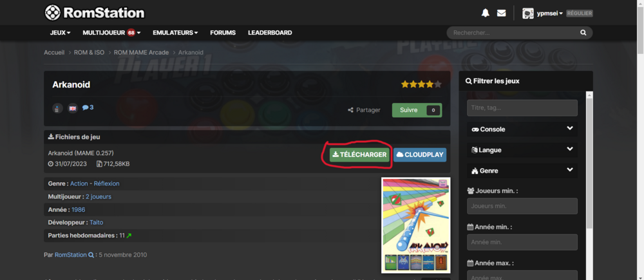Click the search magnifier icon
Screen dimensions: 644x280
(x=583, y=33)
